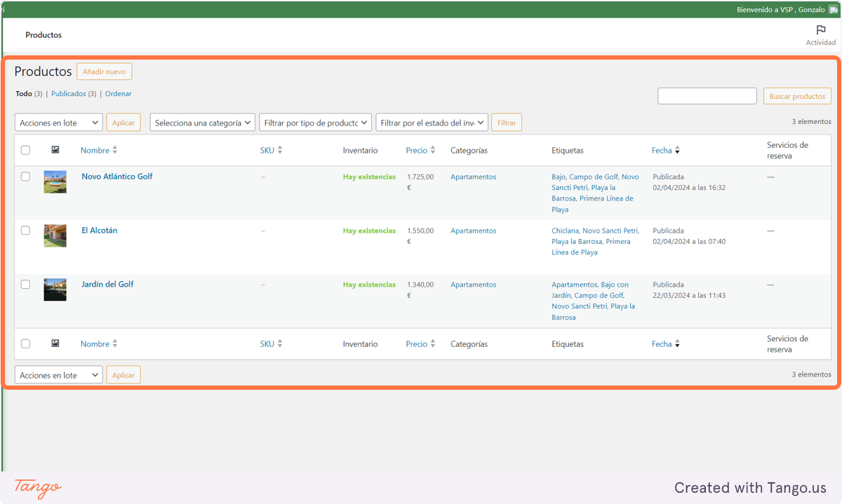
Task: Open El Alcotán product thumbnail
Action: 55,236
